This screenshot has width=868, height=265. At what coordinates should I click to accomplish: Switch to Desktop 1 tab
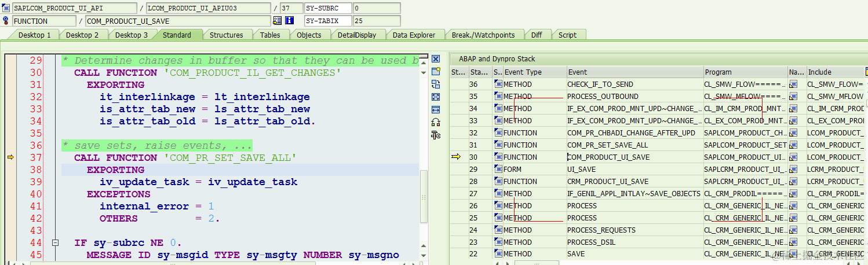pos(34,35)
